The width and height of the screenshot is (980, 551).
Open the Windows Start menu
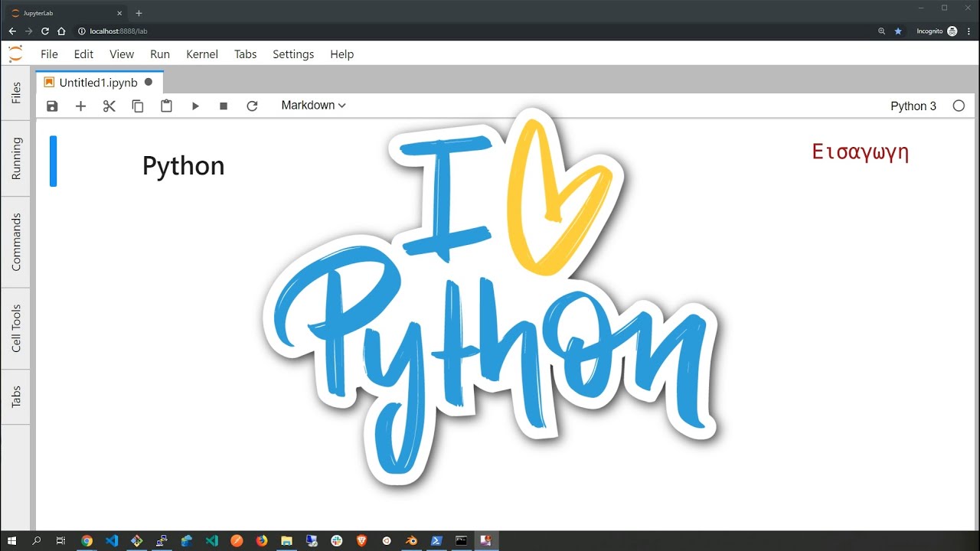(x=11, y=541)
